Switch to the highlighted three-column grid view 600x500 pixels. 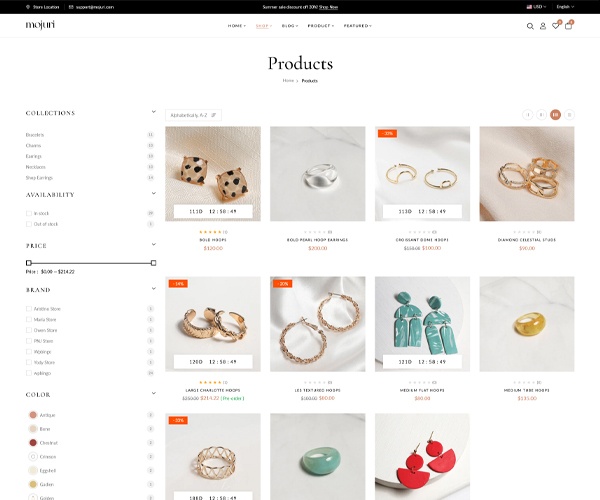555,114
